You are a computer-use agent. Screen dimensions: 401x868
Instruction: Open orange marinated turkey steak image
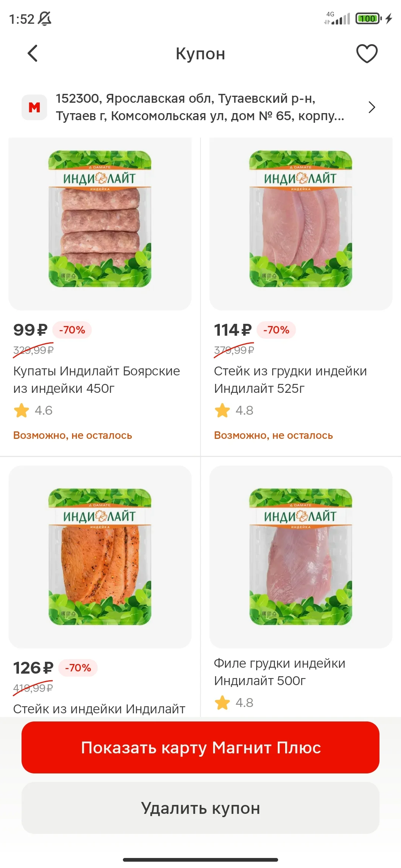(x=100, y=557)
